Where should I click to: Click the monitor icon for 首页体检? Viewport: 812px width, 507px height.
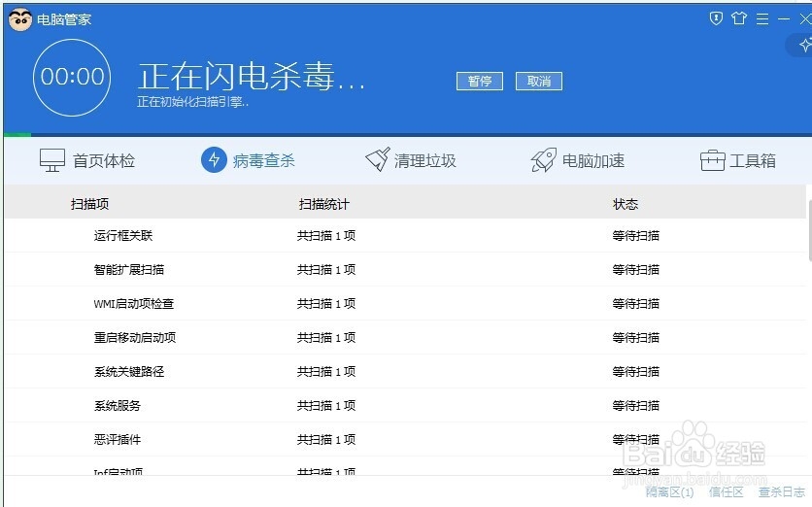tap(52, 160)
